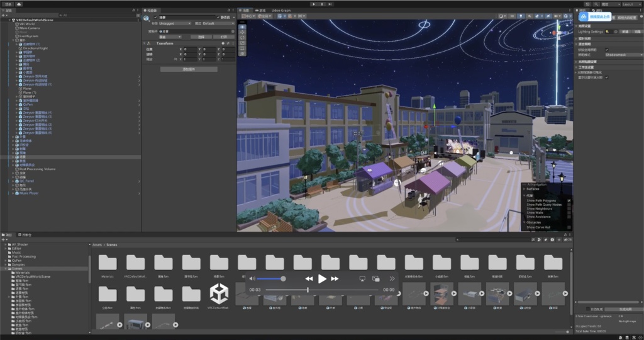Expand Music Player in Hierarchy
Viewport: 644px width, 340px height.
[13, 193]
